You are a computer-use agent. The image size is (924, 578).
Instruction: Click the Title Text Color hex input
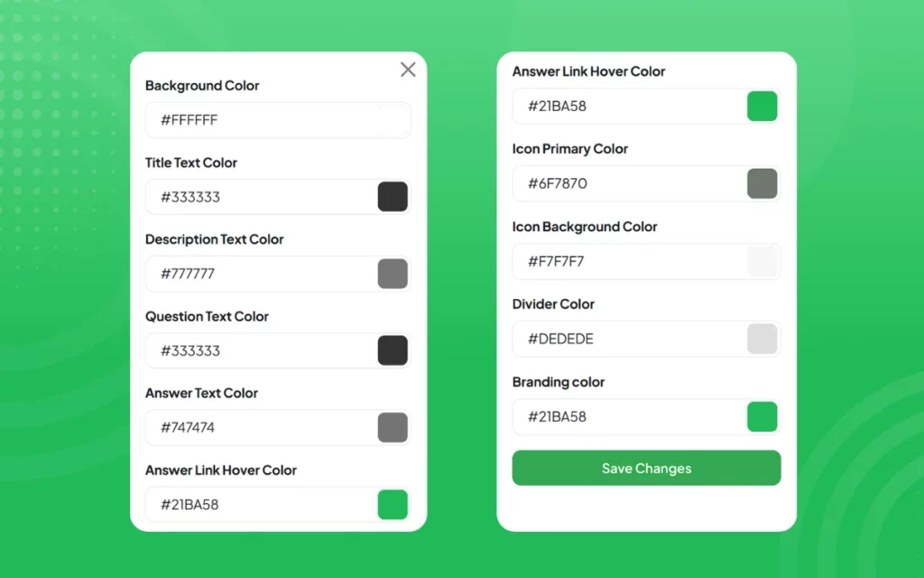coord(257,197)
